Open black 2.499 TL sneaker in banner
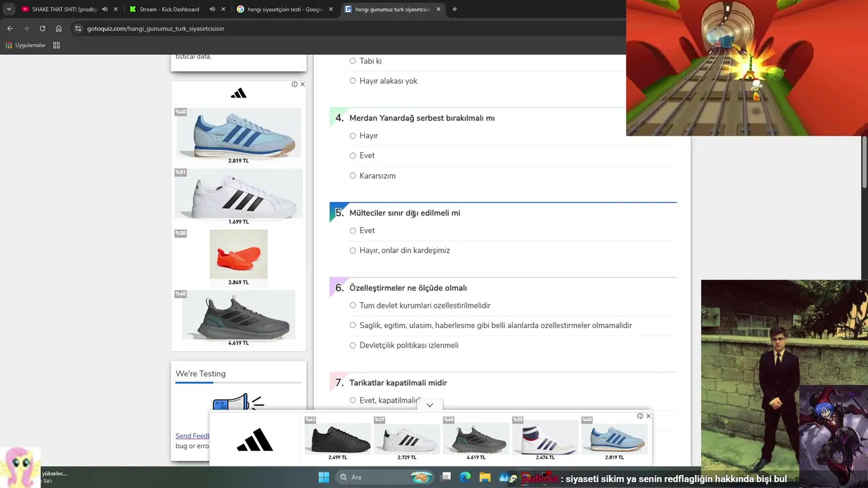Screen dimensions: 868x488 338,439
